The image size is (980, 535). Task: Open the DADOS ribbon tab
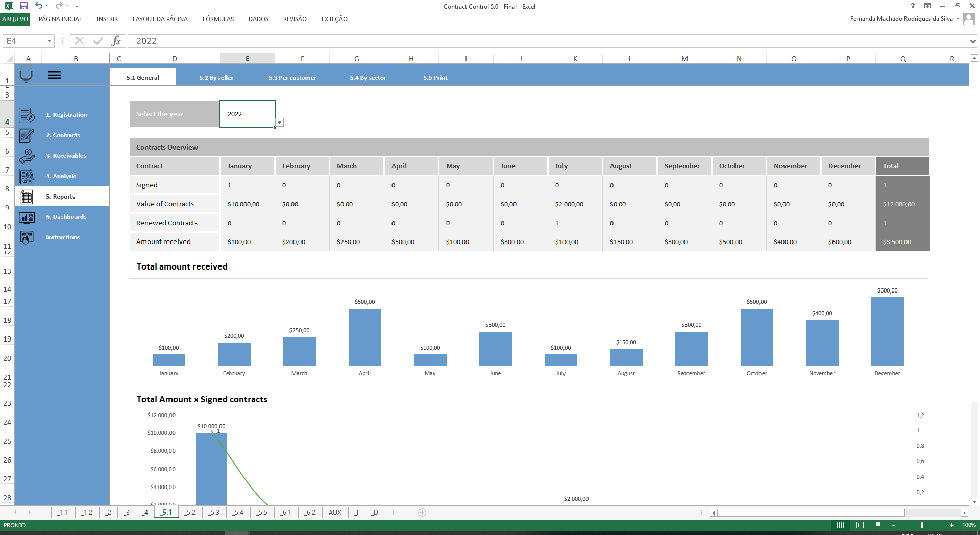click(258, 19)
